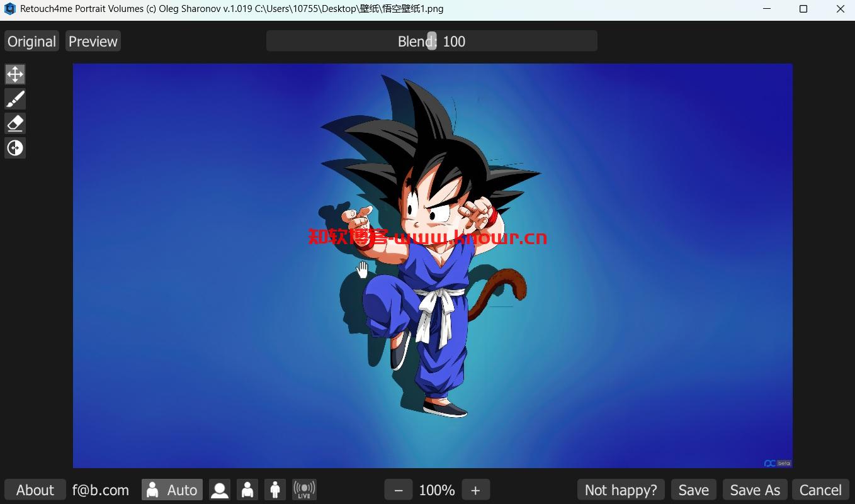This screenshot has height=504, width=855.
Task: Open the About dialog
Action: (x=35, y=490)
